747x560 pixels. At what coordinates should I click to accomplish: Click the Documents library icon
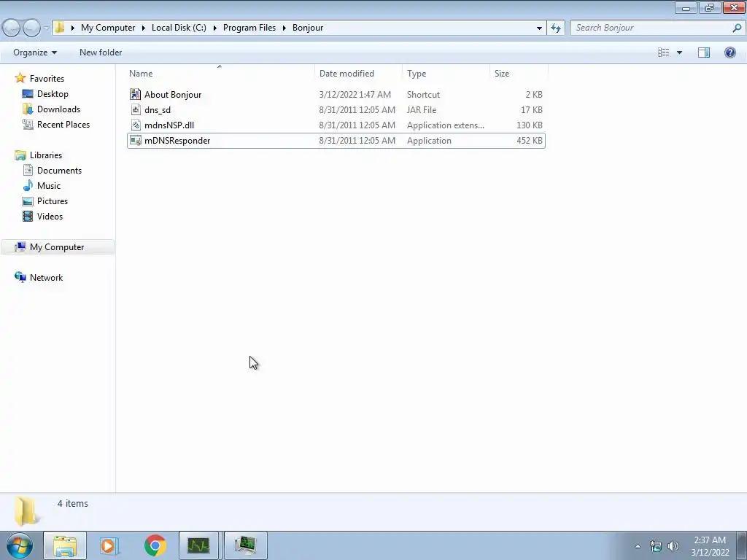pos(28,171)
